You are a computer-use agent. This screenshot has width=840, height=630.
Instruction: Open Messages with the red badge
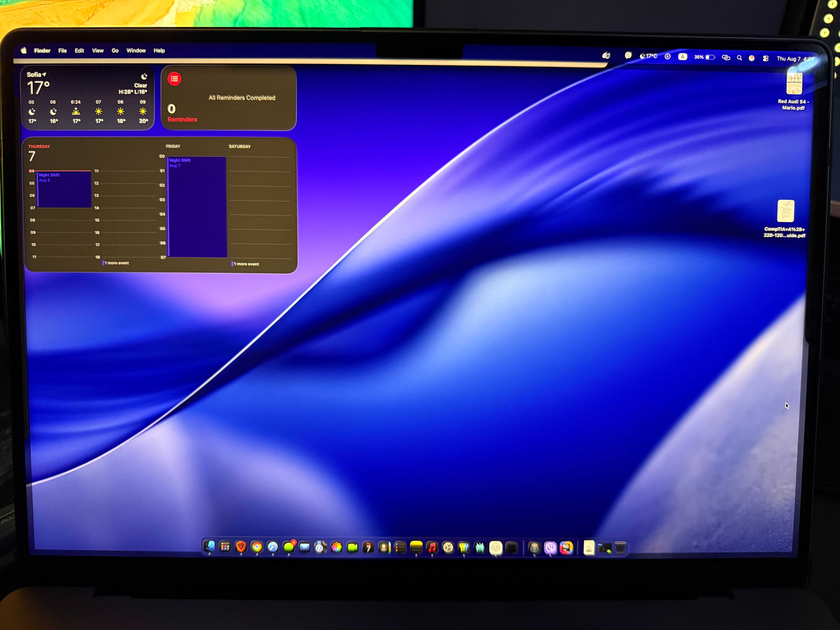[289, 547]
